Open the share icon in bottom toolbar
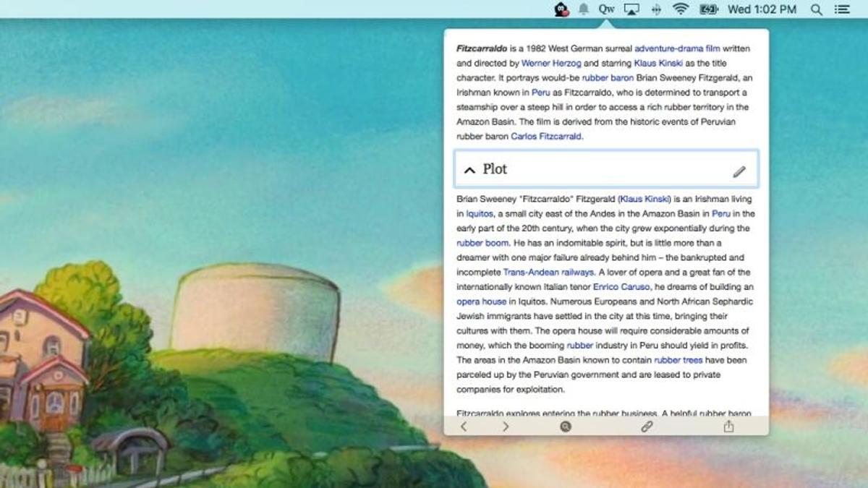The image size is (868, 488). click(728, 427)
